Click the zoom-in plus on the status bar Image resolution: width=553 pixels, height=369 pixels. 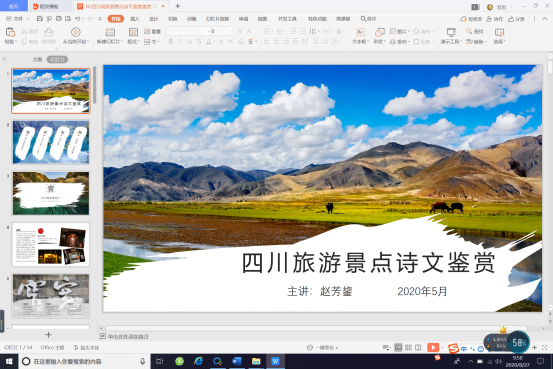point(535,347)
